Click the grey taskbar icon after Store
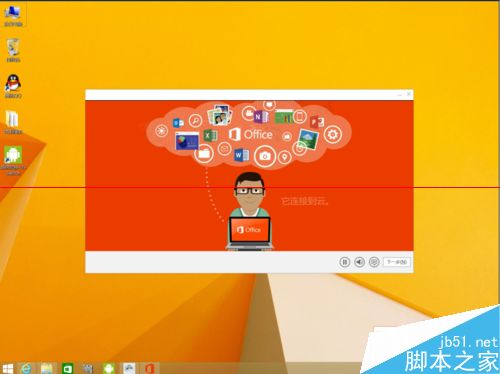Screen dimensions: 500x374 click(88, 368)
